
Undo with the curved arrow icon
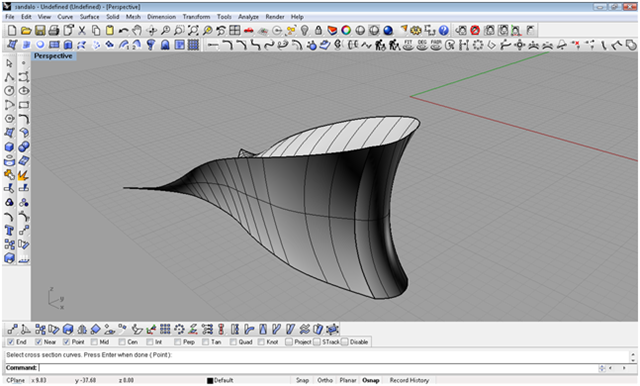(123, 31)
